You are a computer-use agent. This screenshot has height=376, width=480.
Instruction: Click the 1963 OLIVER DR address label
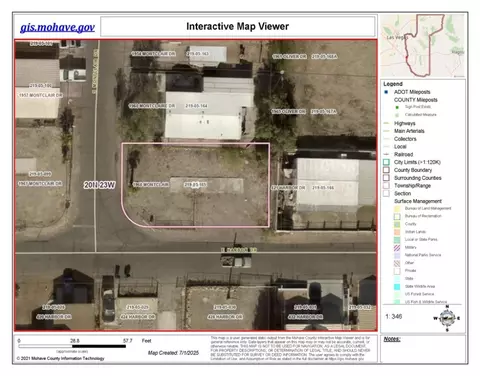coord(288,111)
